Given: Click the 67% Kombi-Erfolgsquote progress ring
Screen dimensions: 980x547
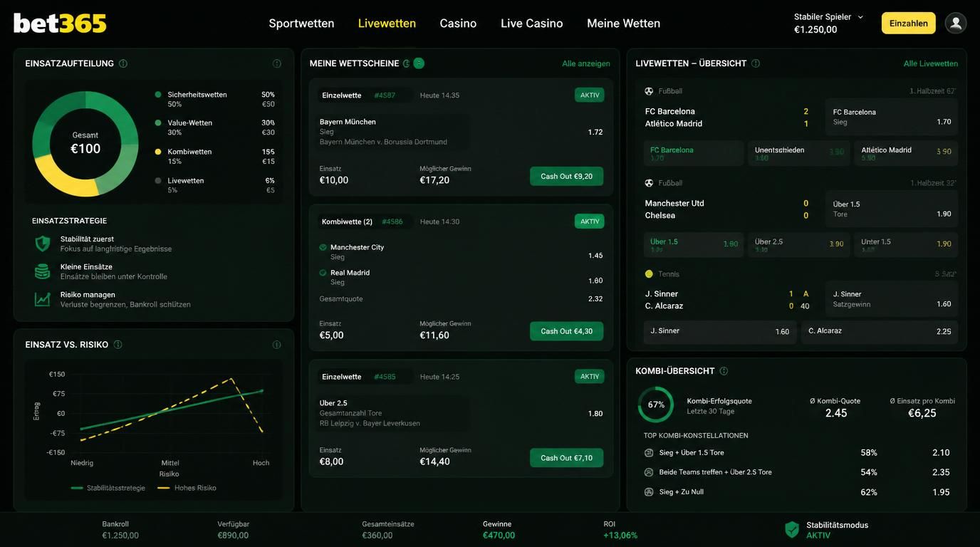Looking at the screenshot, I should pos(656,405).
